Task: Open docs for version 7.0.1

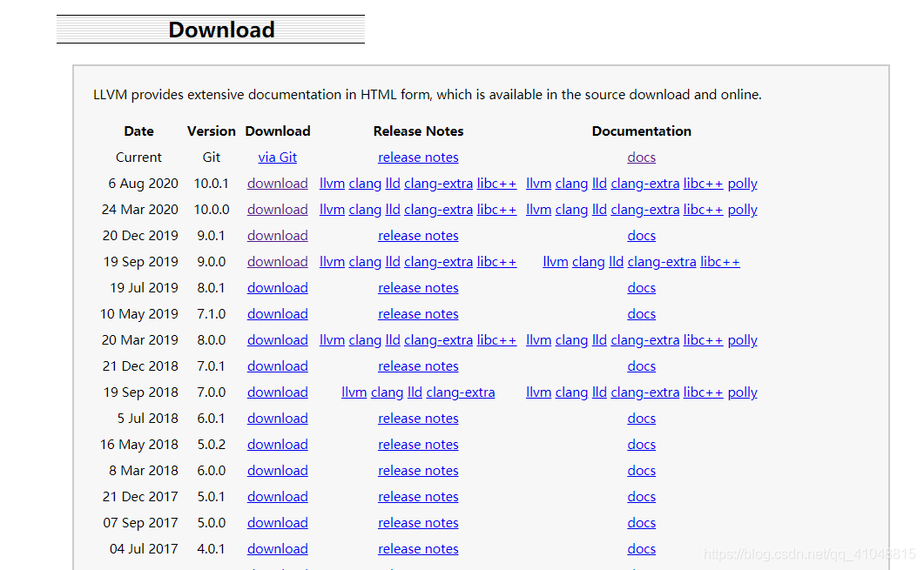Action: pyautogui.click(x=641, y=366)
